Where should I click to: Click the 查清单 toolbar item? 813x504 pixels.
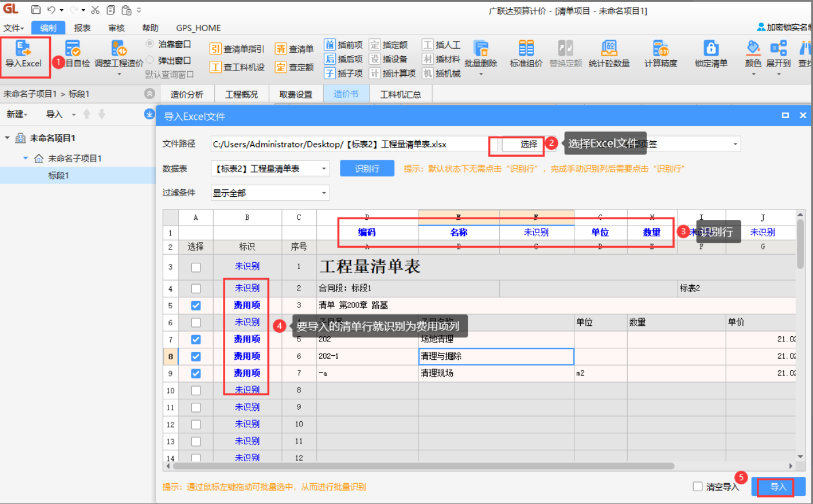point(294,49)
